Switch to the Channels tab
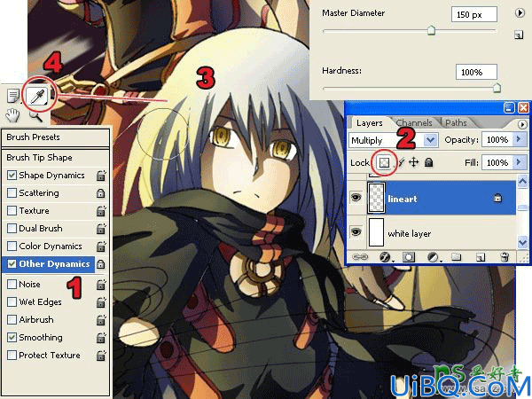Image resolution: width=532 pixels, height=399 pixels. [x=414, y=123]
